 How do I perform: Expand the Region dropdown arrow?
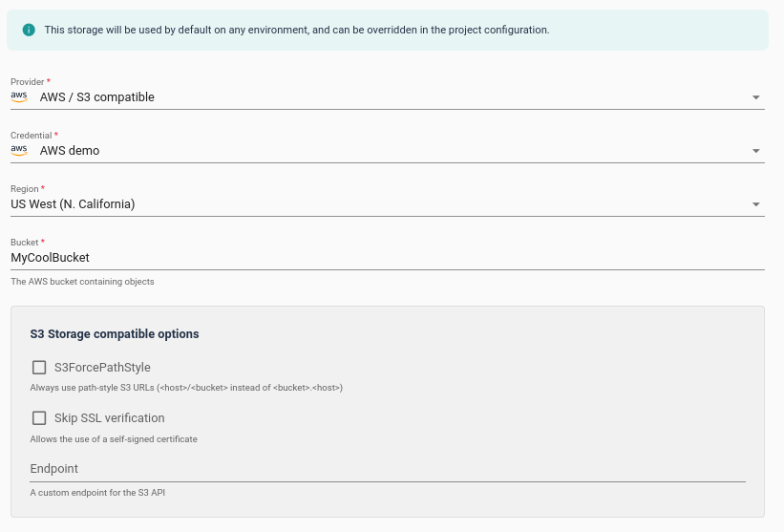point(755,204)
